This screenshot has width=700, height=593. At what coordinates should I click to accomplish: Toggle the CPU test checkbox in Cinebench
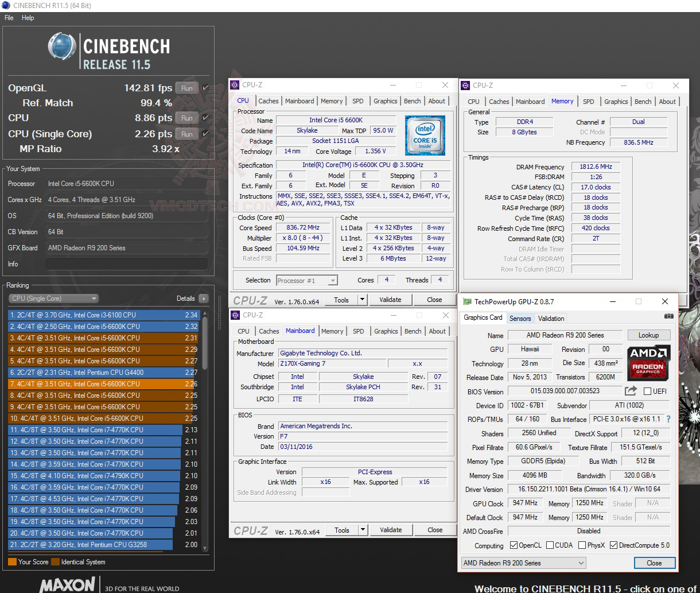coord(205,118)
